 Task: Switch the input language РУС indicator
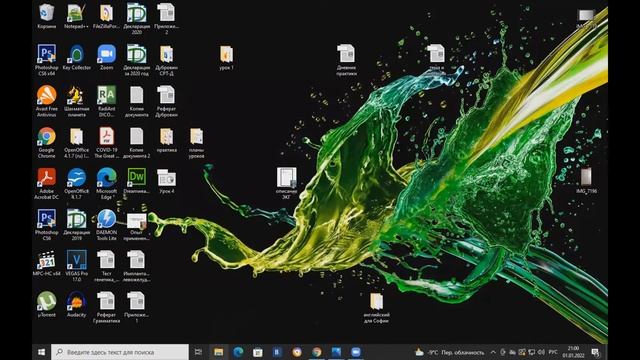tap(553, 352)
